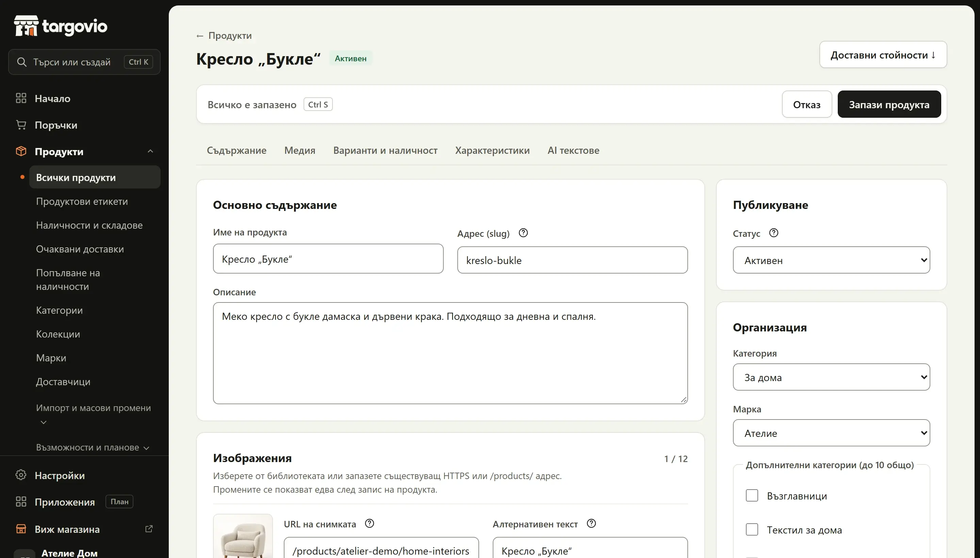Open Наличности и складове

click(89, 225)
